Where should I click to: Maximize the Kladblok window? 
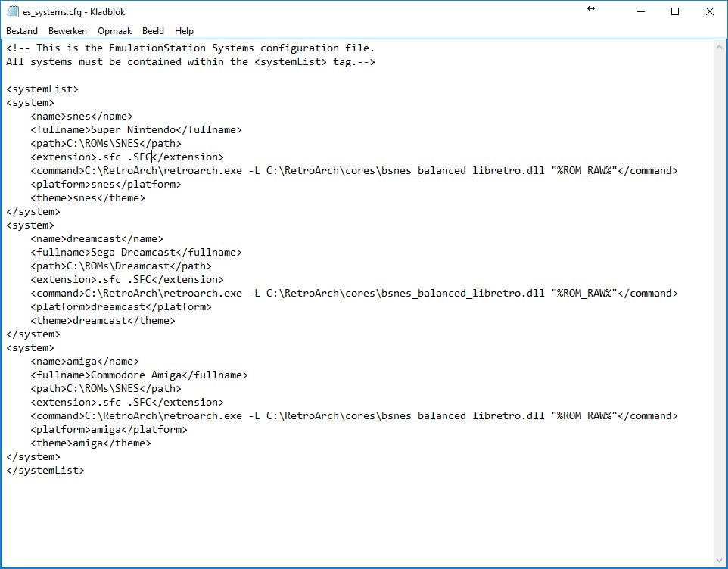click(675, 11)
